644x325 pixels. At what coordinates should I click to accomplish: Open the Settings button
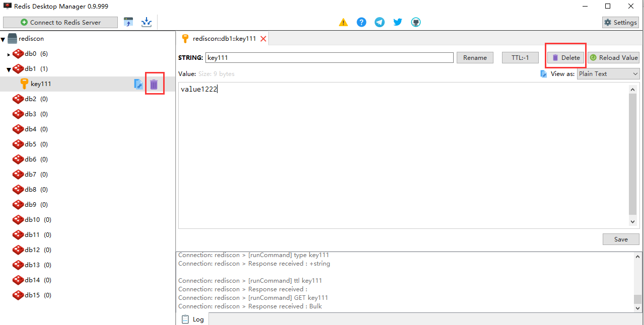(620, 22)
